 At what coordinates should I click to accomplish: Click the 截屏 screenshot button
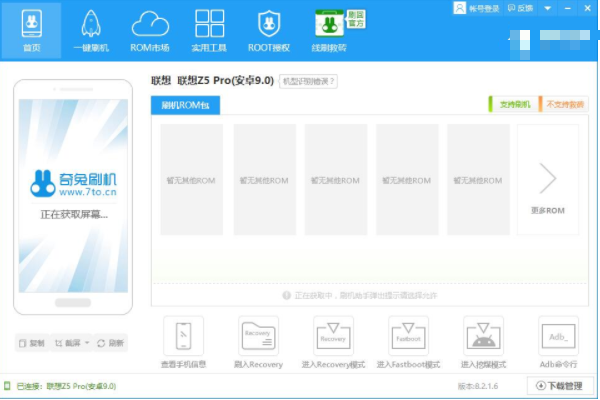click(x=68, y=343)
